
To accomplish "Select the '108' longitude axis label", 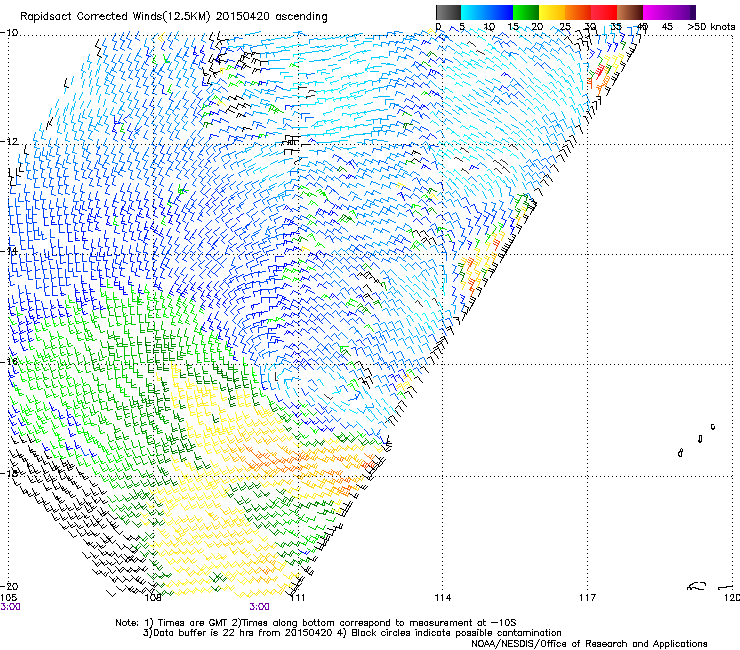I will pos(153,598).
